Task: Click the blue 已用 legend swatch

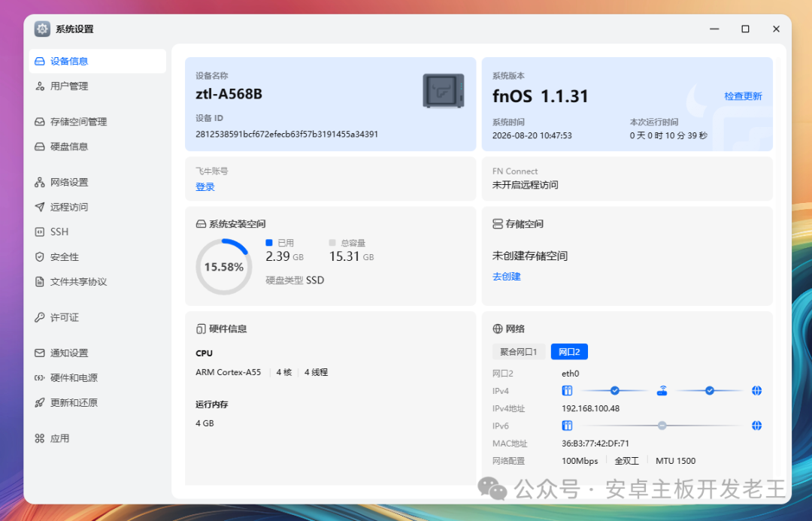Action: pos(268,242)
